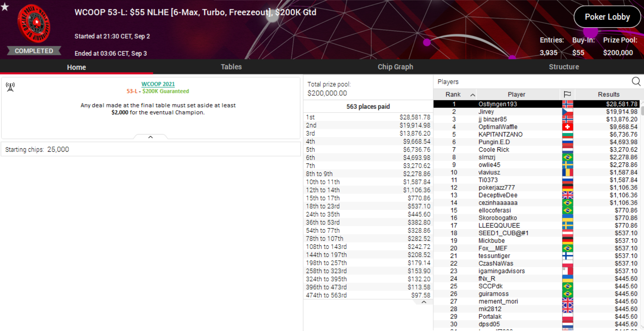Open the player search magnifier

coord(636,82)
